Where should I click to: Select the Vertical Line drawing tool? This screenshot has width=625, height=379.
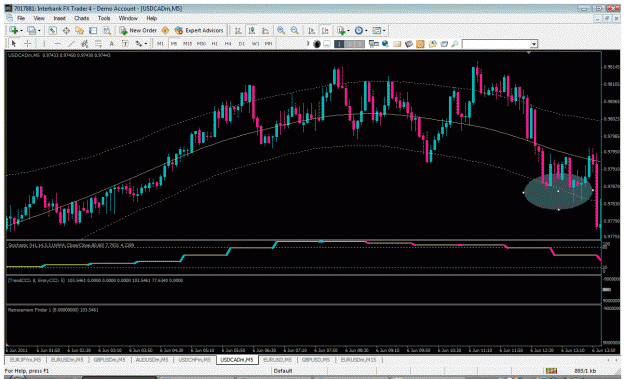tap(44, 43)
